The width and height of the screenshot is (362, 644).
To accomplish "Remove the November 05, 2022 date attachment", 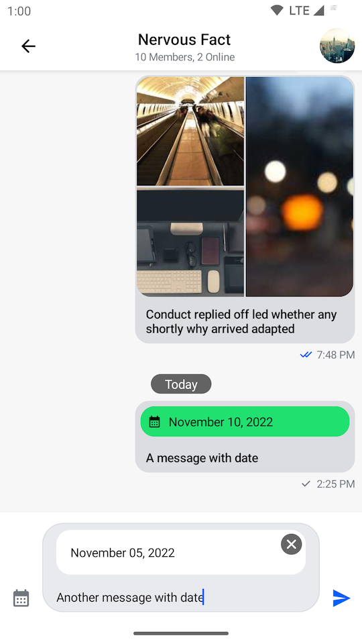I will [x=292, y=544].
